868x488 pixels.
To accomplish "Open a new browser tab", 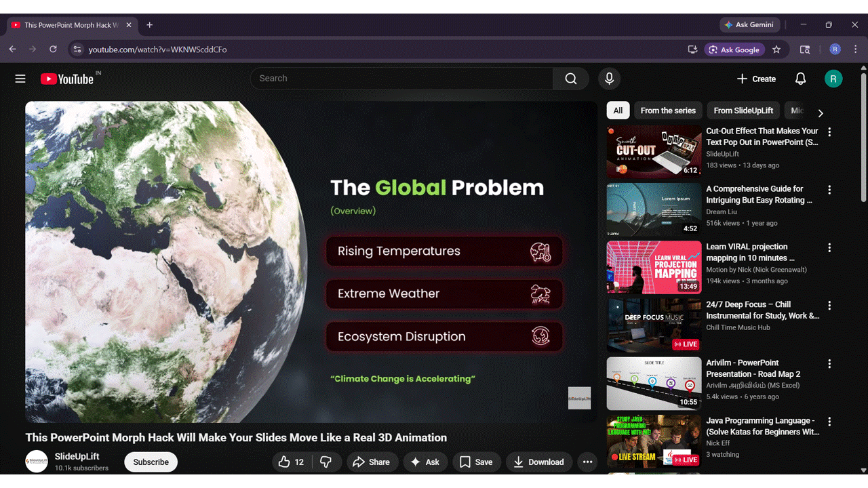I will click(x=150, y=25).
